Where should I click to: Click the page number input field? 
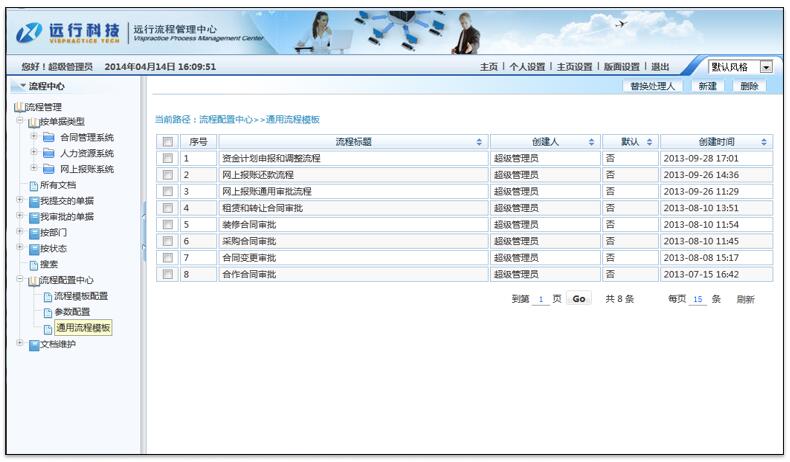(541, 299)
